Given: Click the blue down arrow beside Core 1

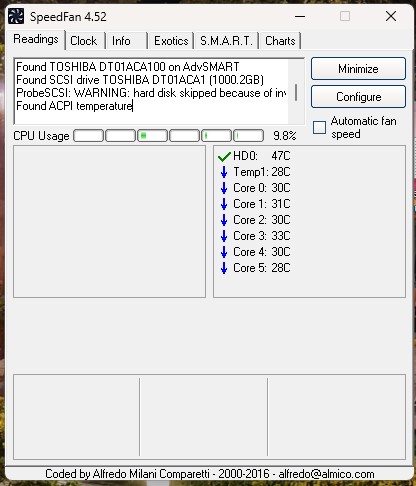Looking at the screenshot, I should 224,204.
